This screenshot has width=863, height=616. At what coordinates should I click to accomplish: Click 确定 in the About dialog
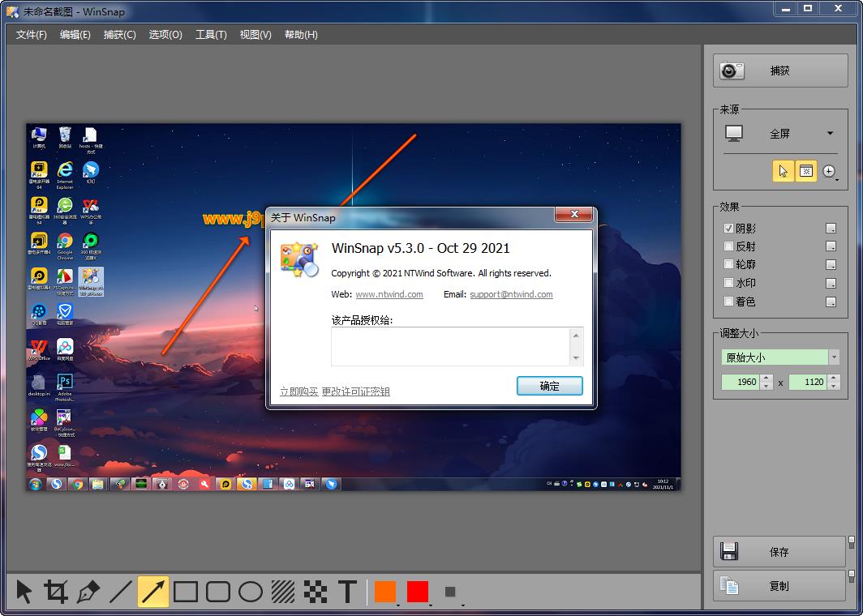549,386
